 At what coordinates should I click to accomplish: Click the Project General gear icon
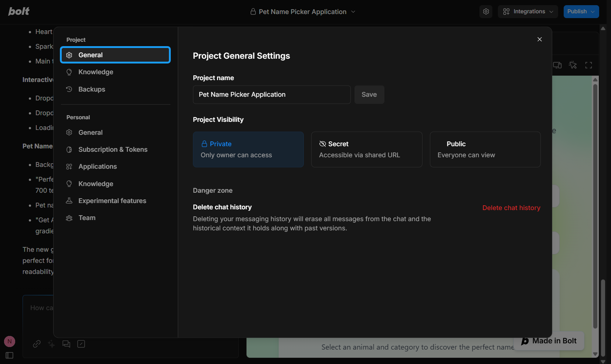click(69, 55)
